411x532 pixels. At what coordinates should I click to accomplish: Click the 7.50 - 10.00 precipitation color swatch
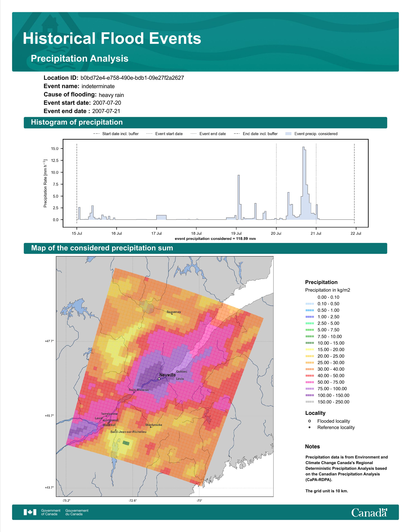309,336
